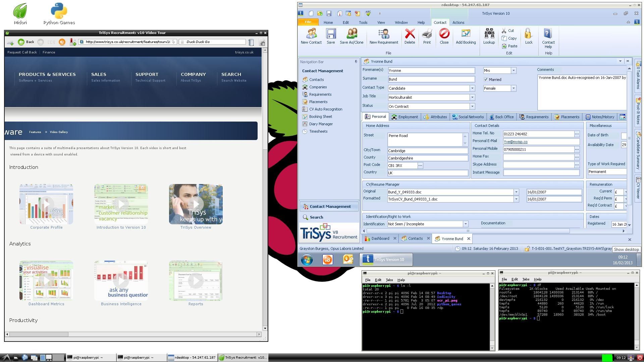This screenshot has width=644, height=362.
Task: Click the Video Gallery breadcrumb link
Action: [59, 132]
